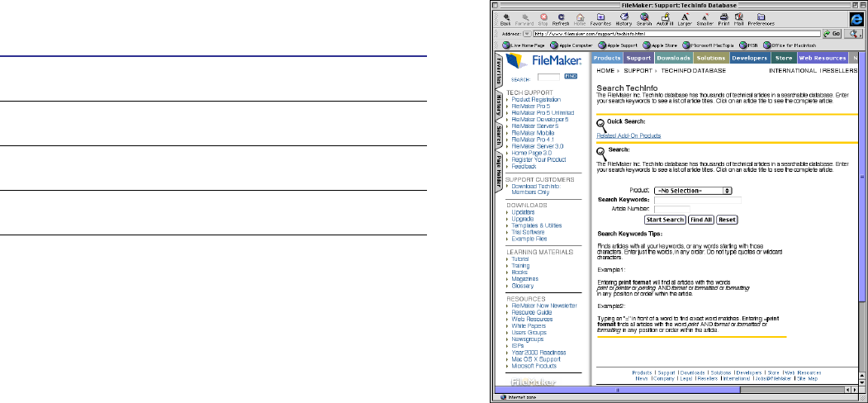Click the magnifier tool button right of Go

(852, 34)
